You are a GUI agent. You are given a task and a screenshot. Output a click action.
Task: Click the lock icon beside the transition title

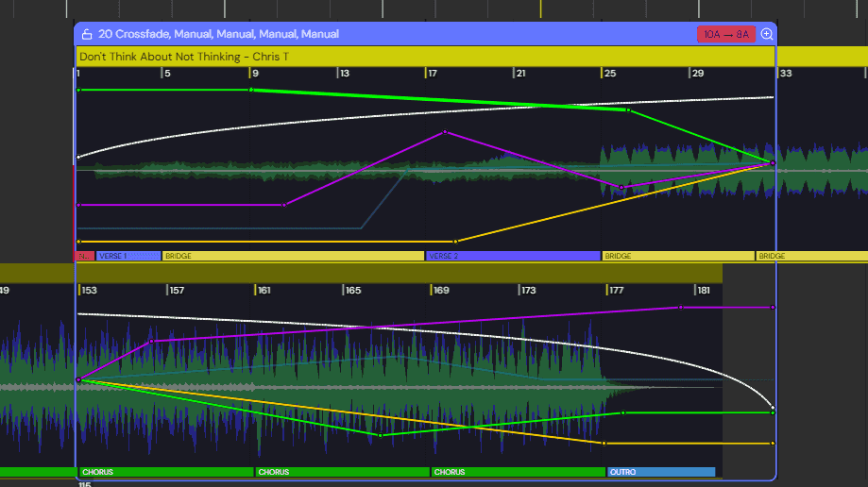click(87, 34)
